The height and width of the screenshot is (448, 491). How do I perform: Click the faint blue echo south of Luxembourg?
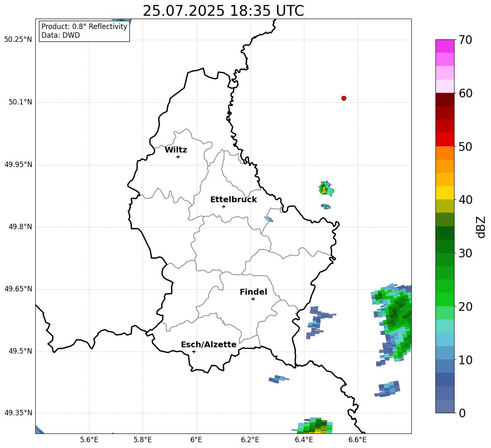click(278, 379)
